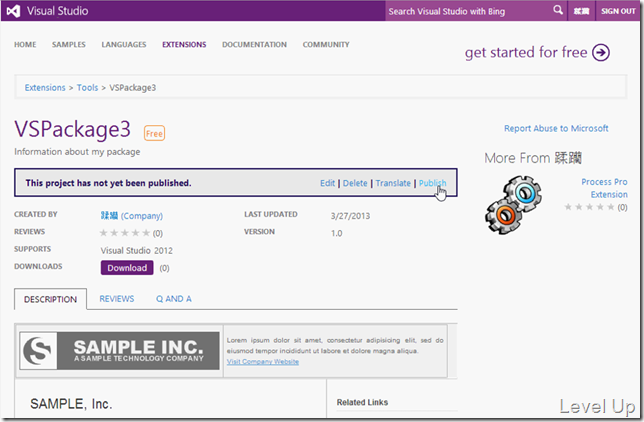Click the Related Links heading
The width and height of the screenshot is (644, 422).
(362, 402)
